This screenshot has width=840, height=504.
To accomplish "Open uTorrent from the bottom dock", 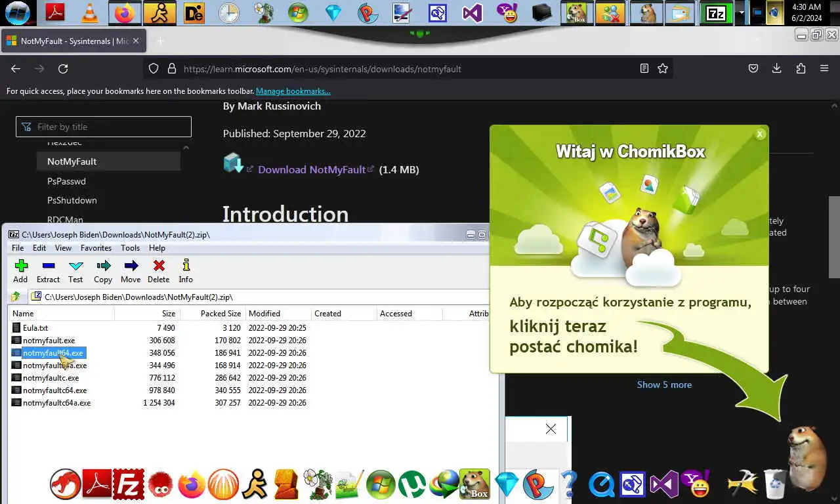I will (413, 485).
